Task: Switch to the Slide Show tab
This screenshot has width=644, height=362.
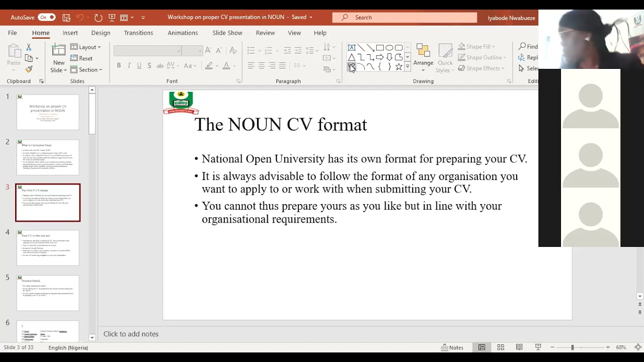Action: pos(227,33)
